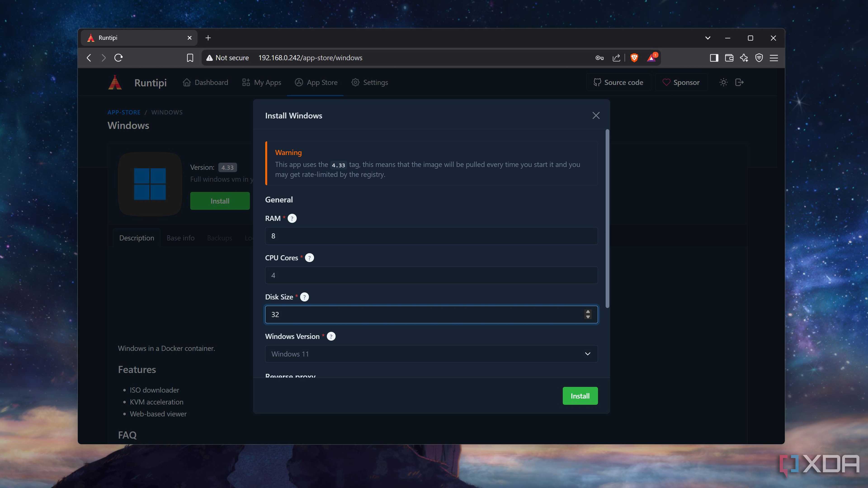Go back to previous browser page
This screenshot has width=868, height=488.
(x=89, y=58)
